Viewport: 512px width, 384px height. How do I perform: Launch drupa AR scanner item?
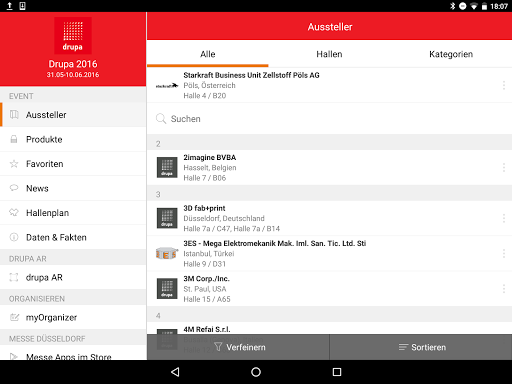click(73, 277)
